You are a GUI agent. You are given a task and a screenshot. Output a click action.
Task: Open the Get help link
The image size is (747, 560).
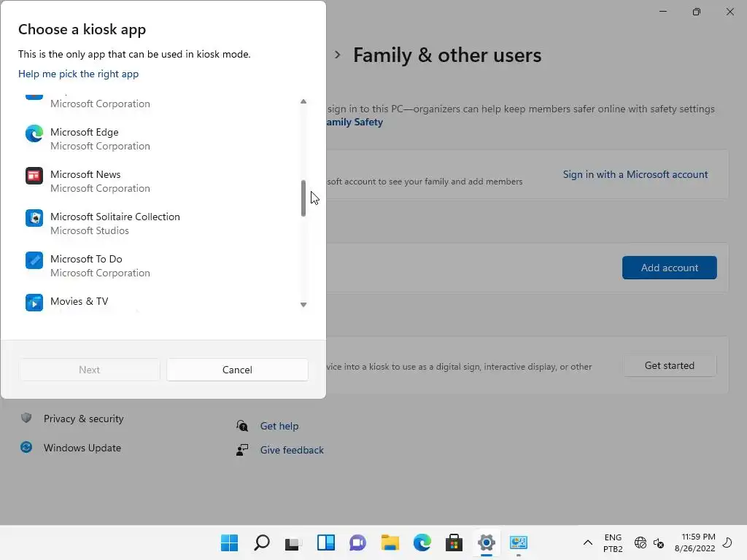(279, 426)
